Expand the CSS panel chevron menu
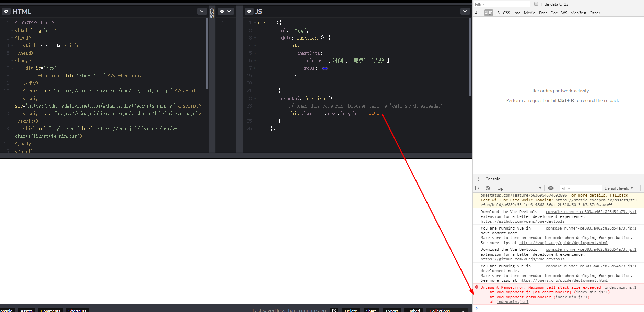The width and height of the screenshot is (644, 312). coord(229,11)
